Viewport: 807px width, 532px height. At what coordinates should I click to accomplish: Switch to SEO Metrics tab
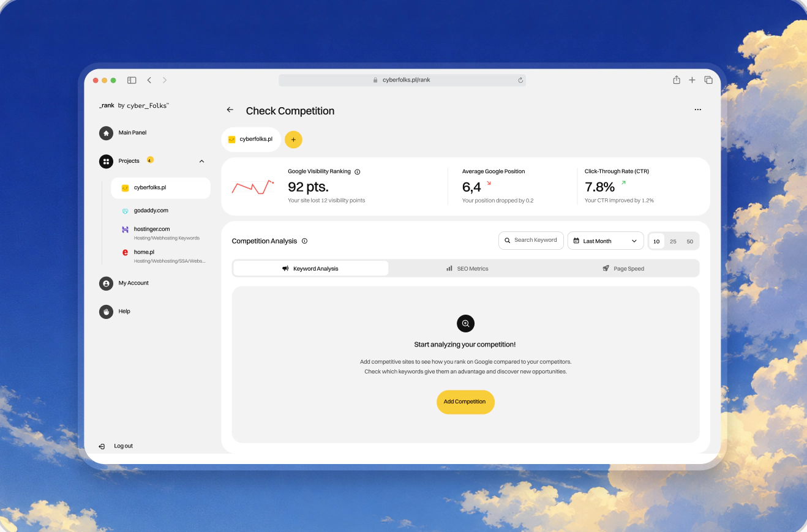tap(467, 269)
